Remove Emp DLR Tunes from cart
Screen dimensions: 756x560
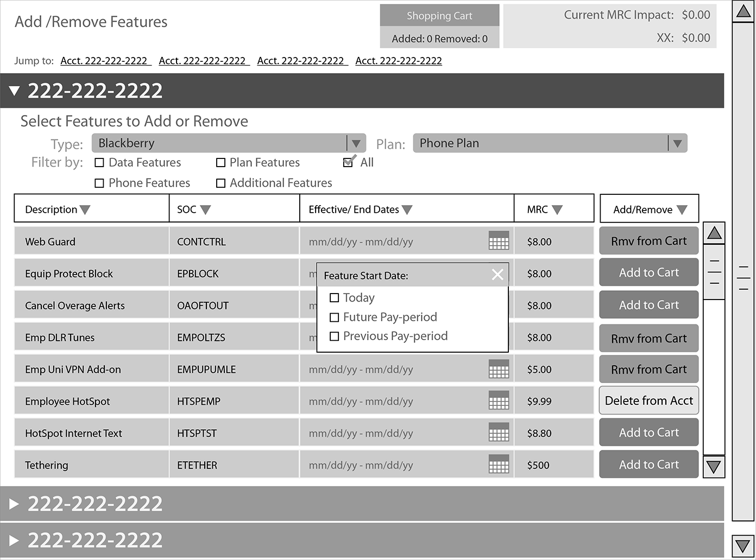648,339
